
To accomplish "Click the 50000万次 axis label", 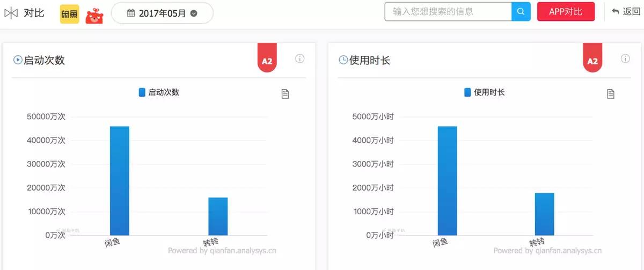I will click(46, 117).
